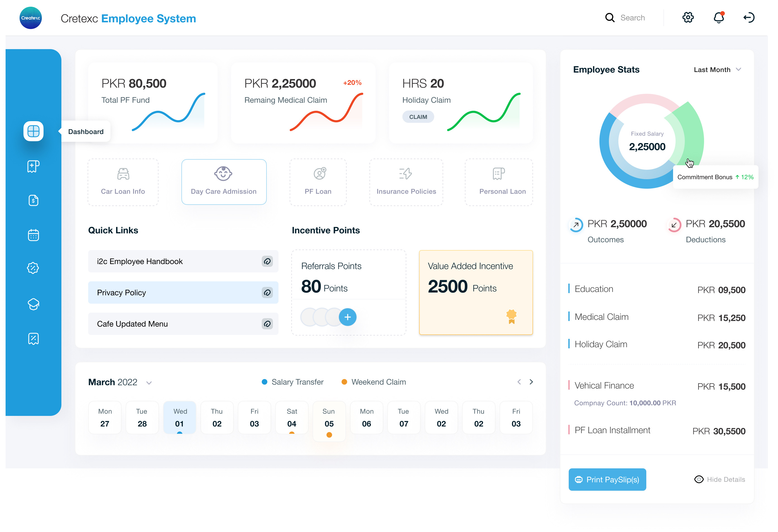Go to next calendar dates arrow
This screenshot has height=532, width=778.
click(x=531, y=382)
